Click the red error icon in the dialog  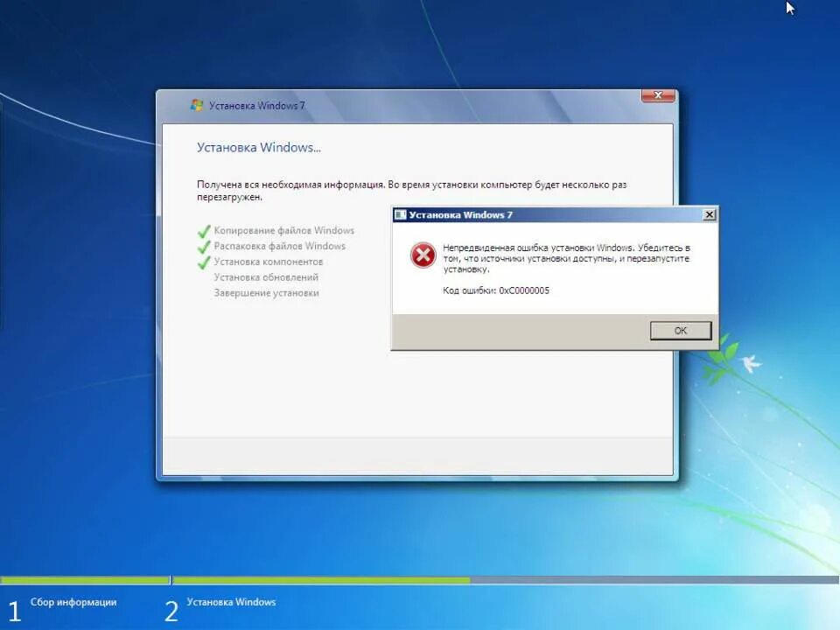coord(423,255)
